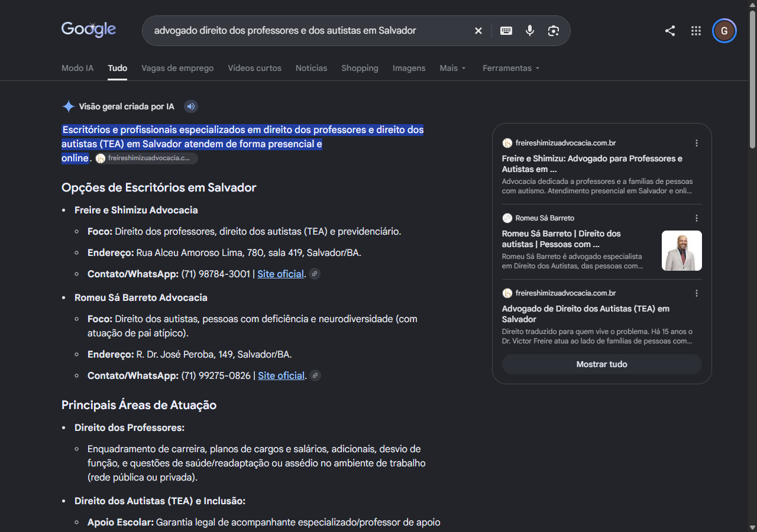This screenshot has width=757, height=532.
Task: Switch to the Modo IA tab
Action: click(x=77, y=68)
